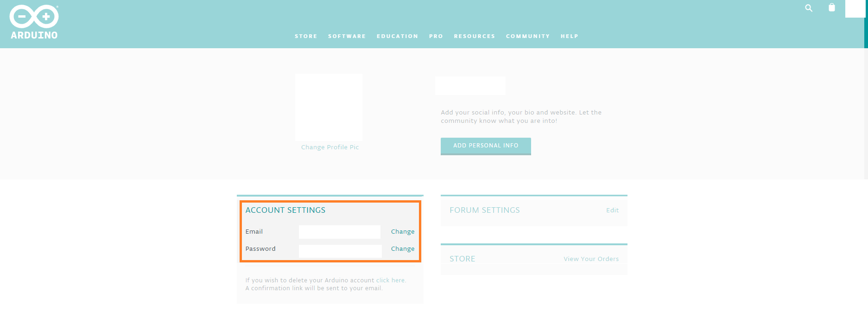868x312 pixels.
Task: Open the PRO menu
Action: tap(436, 36)
